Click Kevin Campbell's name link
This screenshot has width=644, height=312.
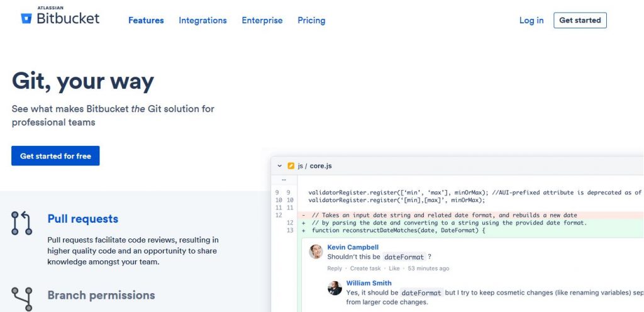point(353,247)
